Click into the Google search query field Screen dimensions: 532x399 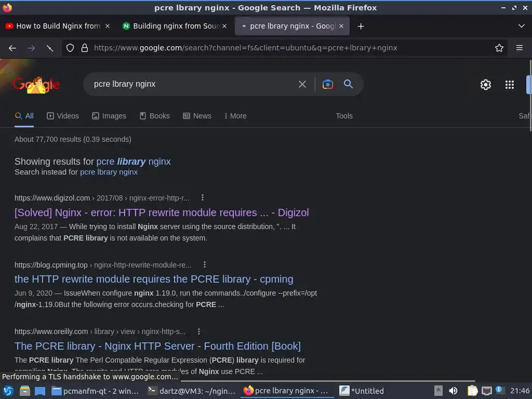click(x=192, y=84)
